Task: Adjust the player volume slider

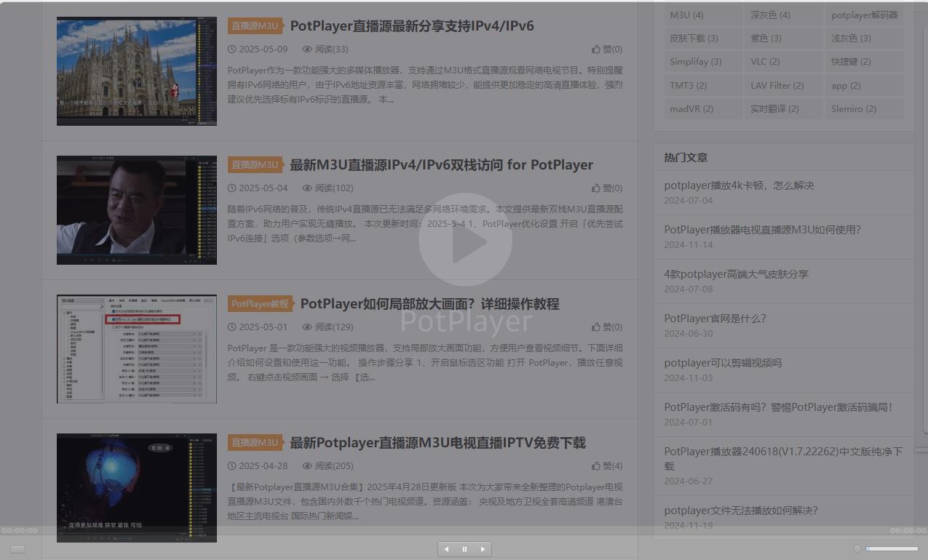Action: point(892,549)
